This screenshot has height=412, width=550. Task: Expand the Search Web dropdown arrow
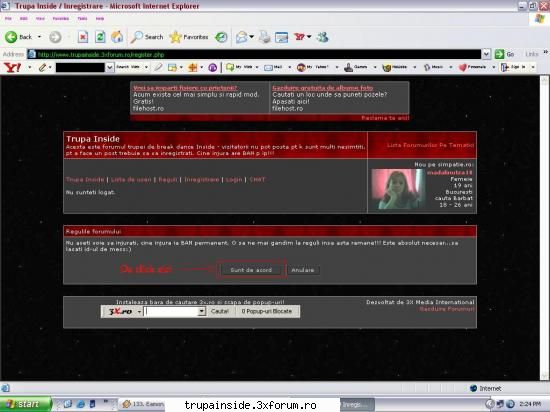point(146,67)
